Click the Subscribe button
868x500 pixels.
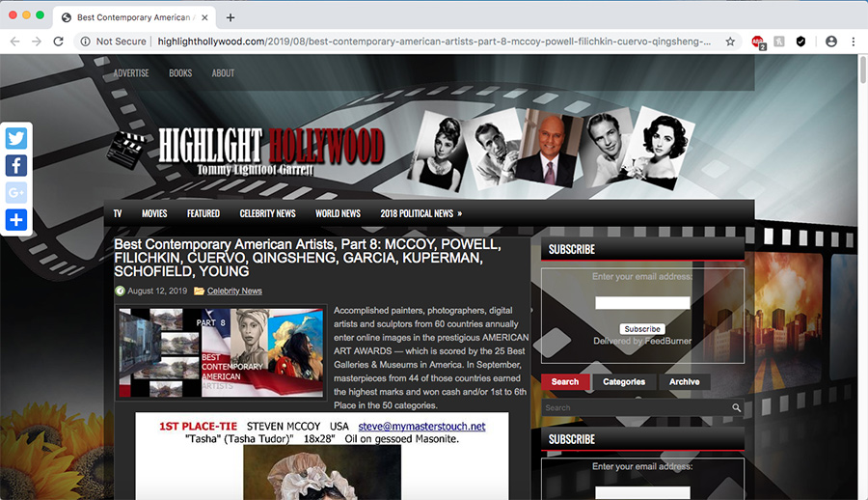pos(642,329)
